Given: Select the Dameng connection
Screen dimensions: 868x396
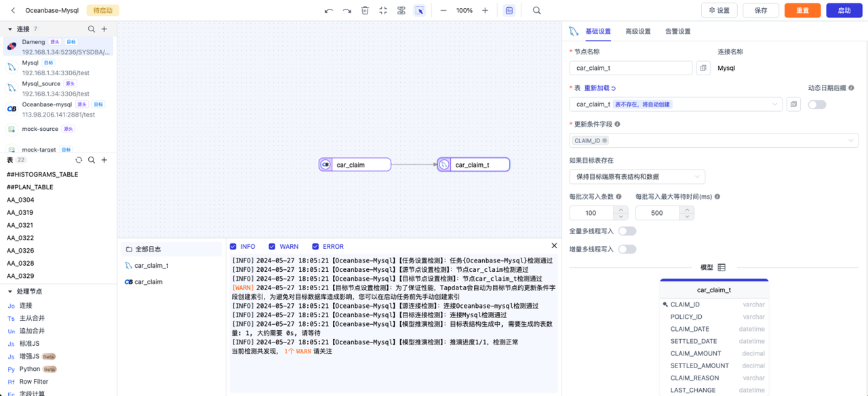Looking at the screenshot, I should (x=58, y=47).
